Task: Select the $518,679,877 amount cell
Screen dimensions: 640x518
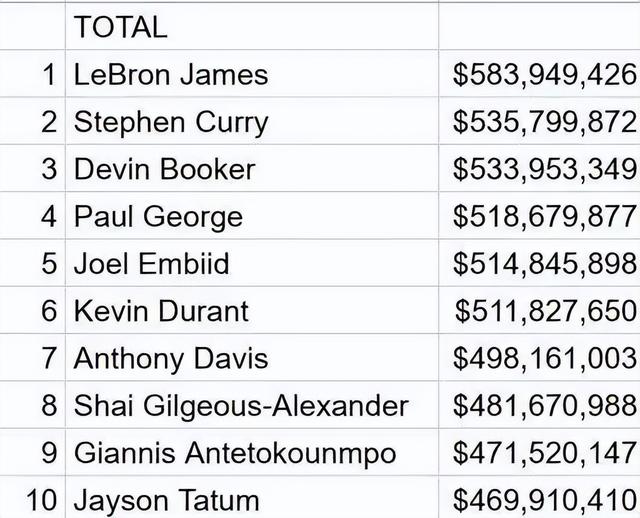Action: pyautogui.click(x=540, y=216)
